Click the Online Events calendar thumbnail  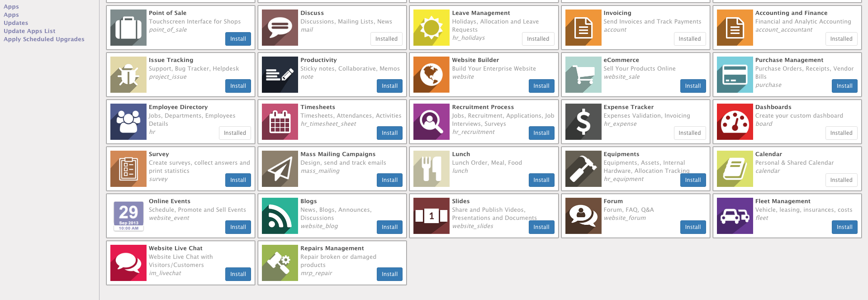128,216
